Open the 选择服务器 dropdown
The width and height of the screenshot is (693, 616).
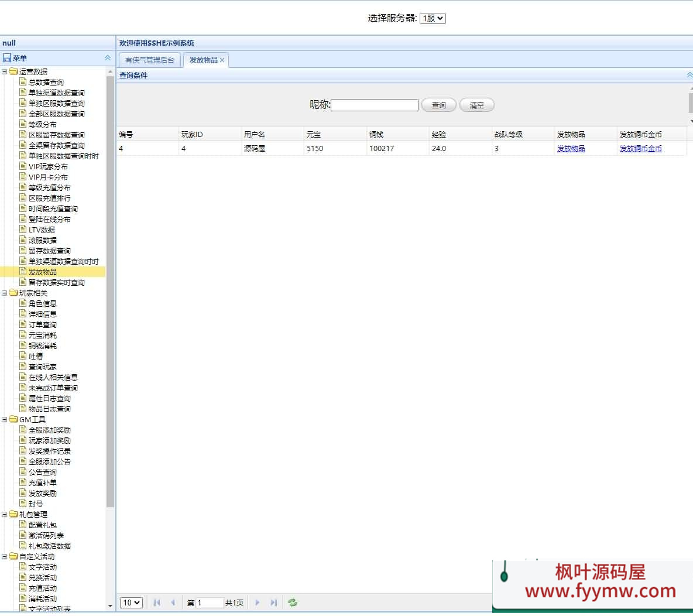(433, 18)
